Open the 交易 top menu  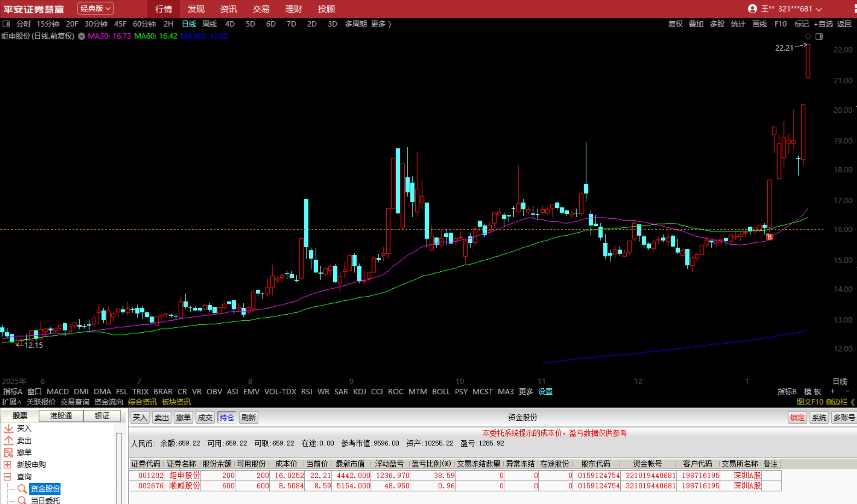pyautogui.click(x=261, y=9)
